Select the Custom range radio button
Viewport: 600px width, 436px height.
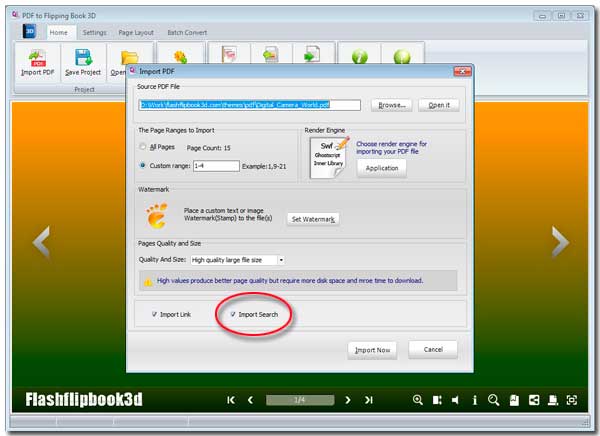143,165
